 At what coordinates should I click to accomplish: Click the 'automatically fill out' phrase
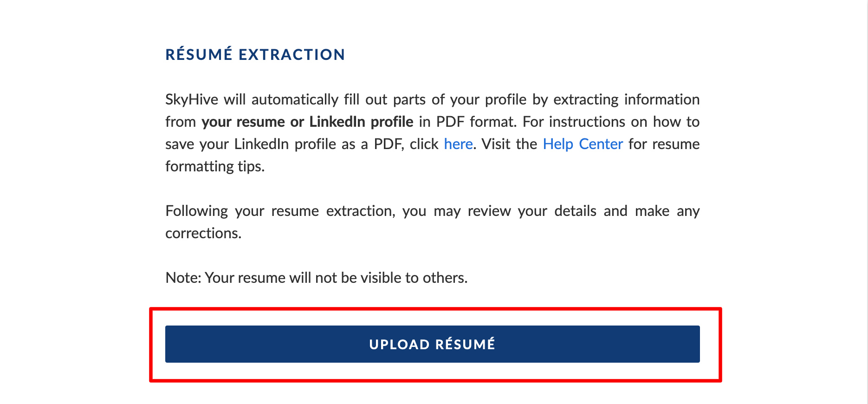(319, 99)
